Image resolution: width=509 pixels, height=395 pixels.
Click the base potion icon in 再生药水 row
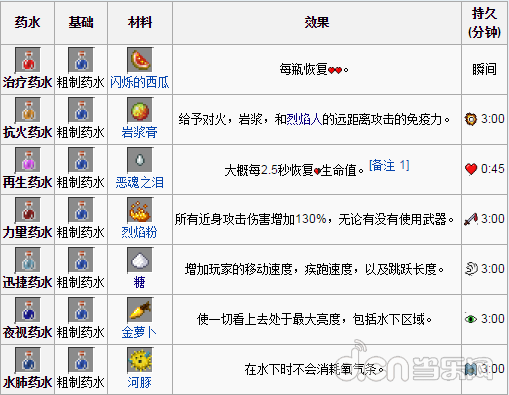click(81, 160)
